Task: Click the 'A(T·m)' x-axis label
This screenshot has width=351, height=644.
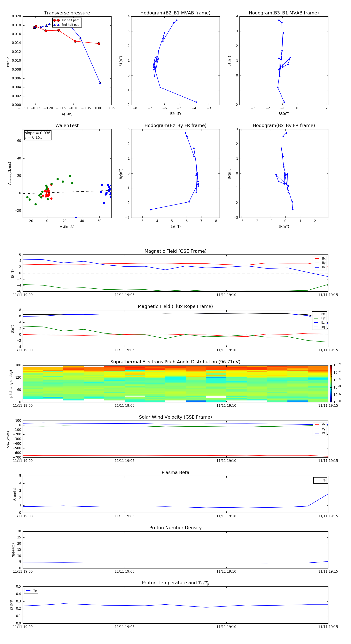Action: point(67,114)
